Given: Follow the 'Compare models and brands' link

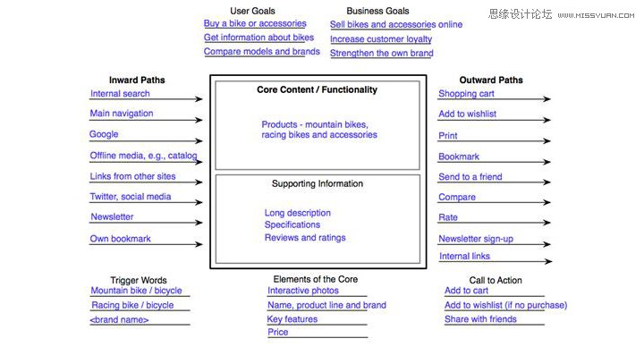Looking at the screenshot, I should coord(261,51).
